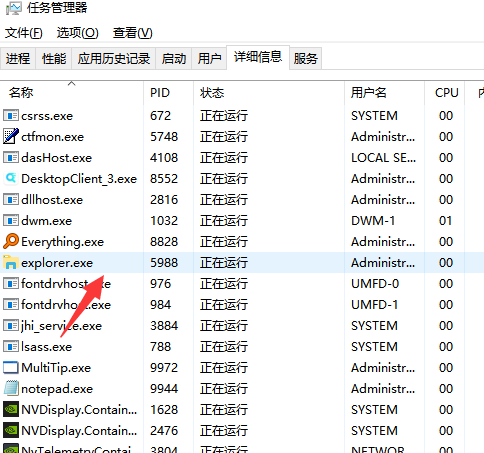Click the MultiTip.exe window icon
Screen dimensions: 484x453
tap(11, 367)
